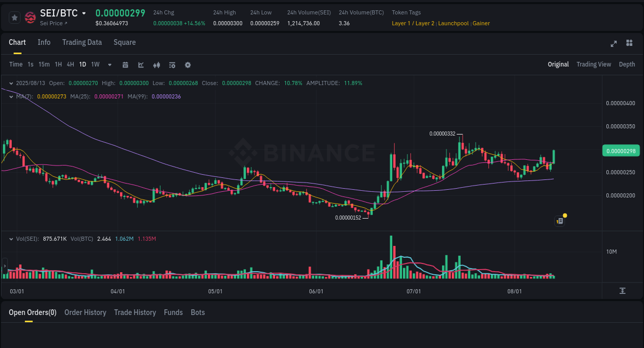This screenshot has width=644, height=348.
Task: Switch chart to Trading View
Action: coord(594,64)
